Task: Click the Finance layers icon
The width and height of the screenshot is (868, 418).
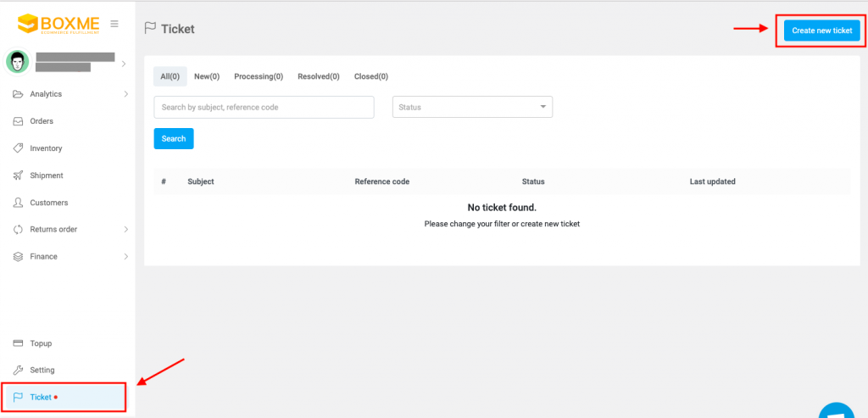Action: pyautogui.click(x=18, y=256)
